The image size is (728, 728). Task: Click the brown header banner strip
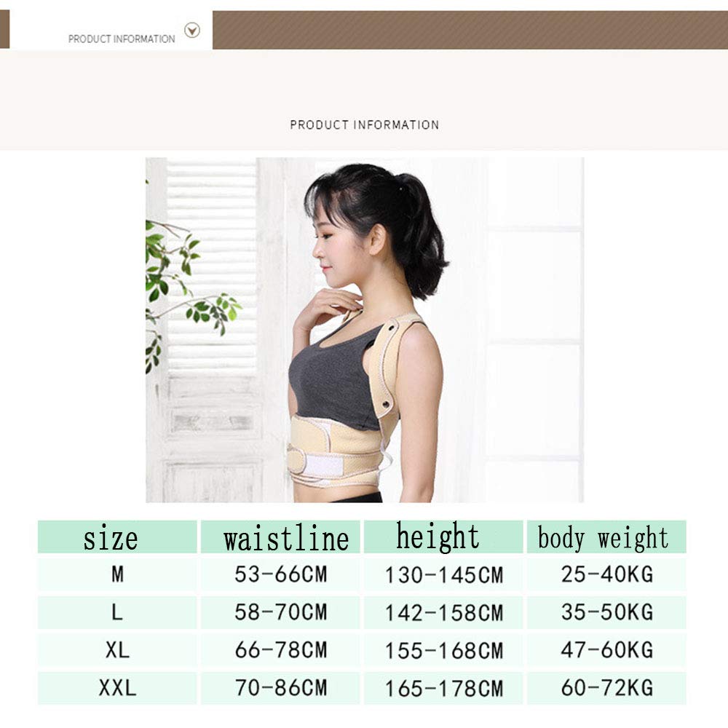pyautogui.click(x=470, y=30)
